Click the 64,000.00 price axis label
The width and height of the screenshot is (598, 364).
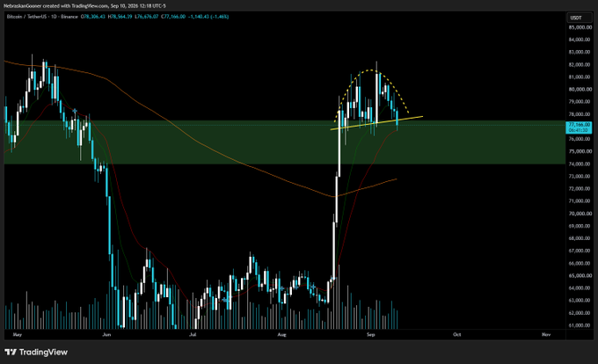pyautogui.click(x=580, y=288)
